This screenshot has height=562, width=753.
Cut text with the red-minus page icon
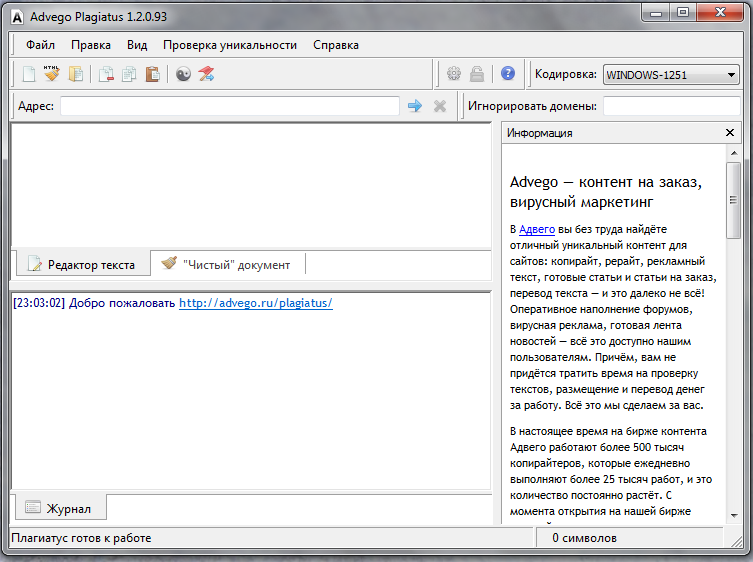[106, 74]
